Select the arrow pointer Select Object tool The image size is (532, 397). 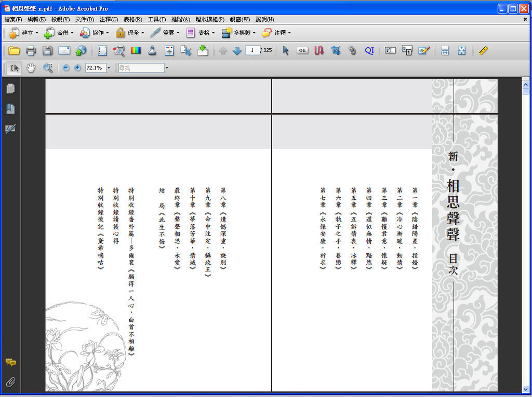pos(286,51)
